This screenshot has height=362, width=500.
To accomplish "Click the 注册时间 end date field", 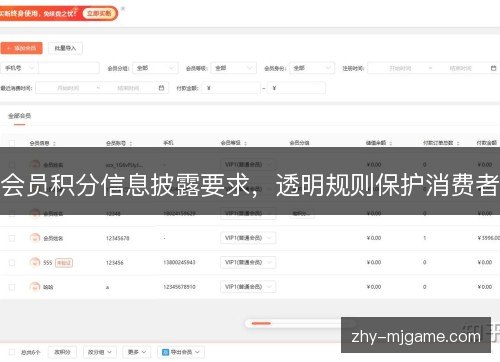I will point(460,68).
